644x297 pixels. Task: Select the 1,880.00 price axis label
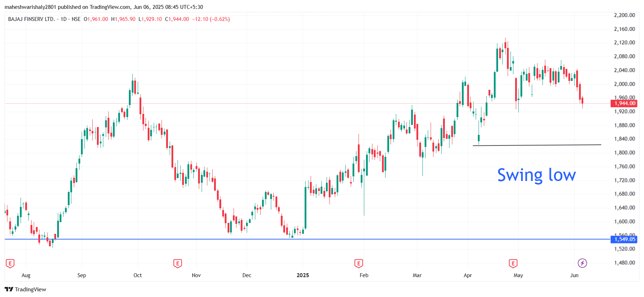(624, 125)
